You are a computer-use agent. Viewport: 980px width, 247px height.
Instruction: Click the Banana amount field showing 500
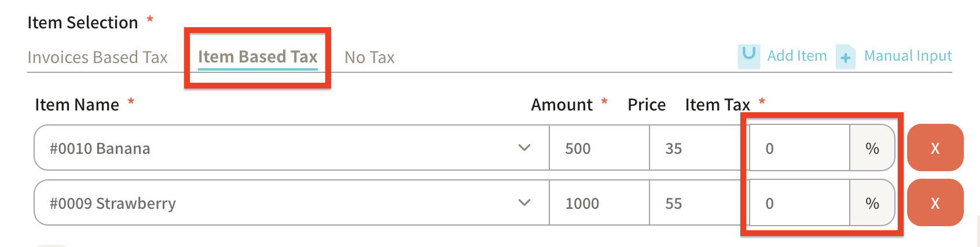point(599,148)
